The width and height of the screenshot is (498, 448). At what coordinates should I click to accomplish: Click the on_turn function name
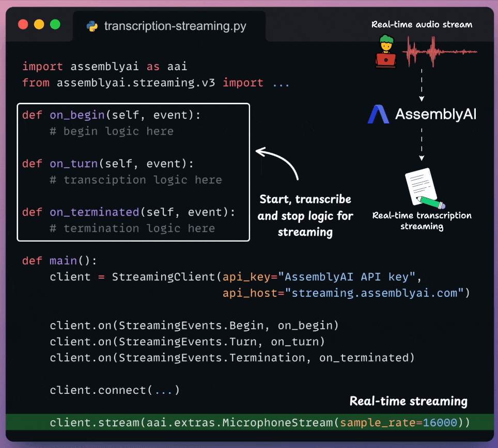[74, 164]
